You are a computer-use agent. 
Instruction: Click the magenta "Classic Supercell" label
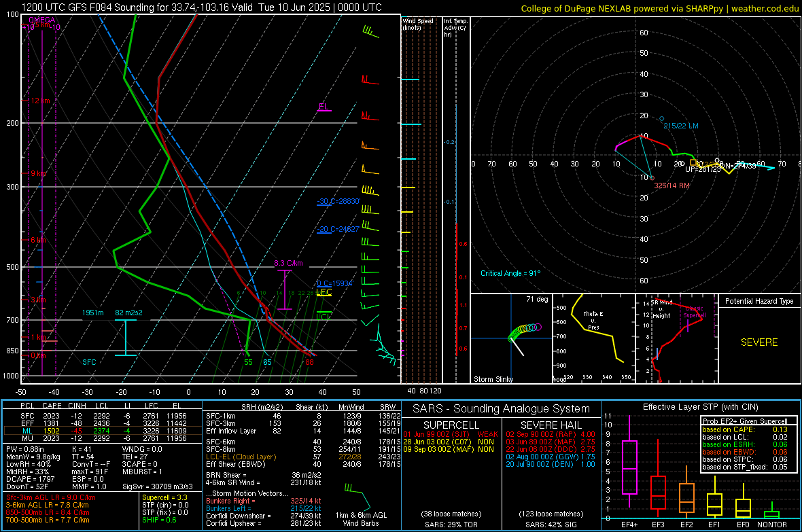[x=694, y=312]
